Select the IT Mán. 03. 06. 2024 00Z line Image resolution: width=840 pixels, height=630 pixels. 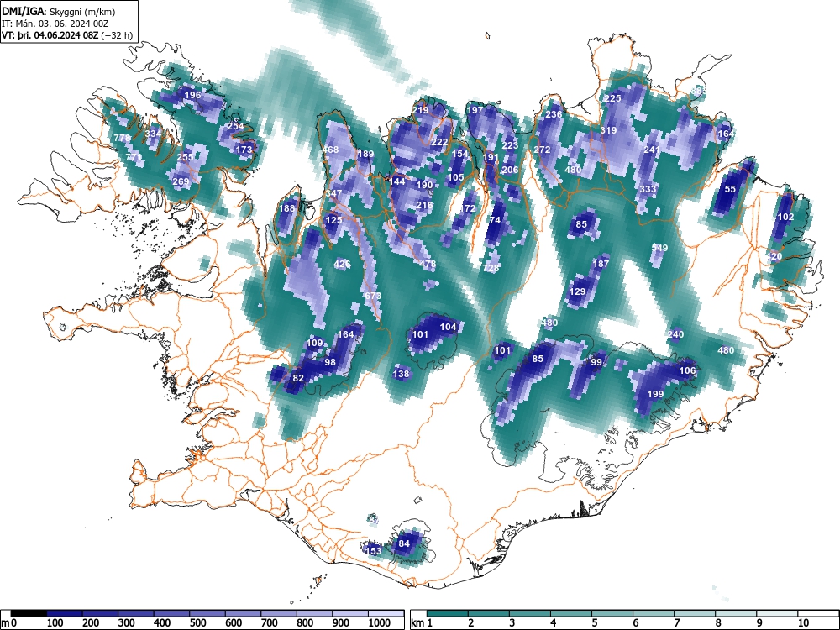[x=54, y=24]
